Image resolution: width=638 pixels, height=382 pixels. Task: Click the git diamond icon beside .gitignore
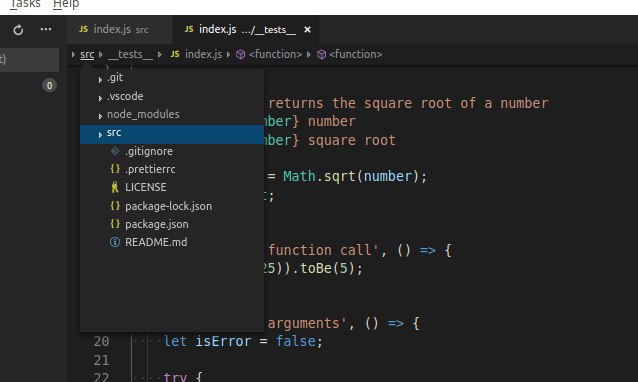115,151
